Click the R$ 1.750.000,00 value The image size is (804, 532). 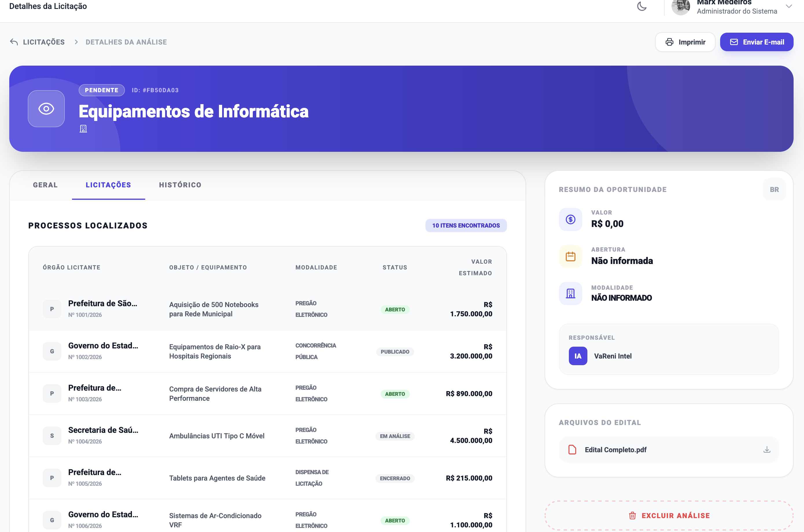coord(471,309)
